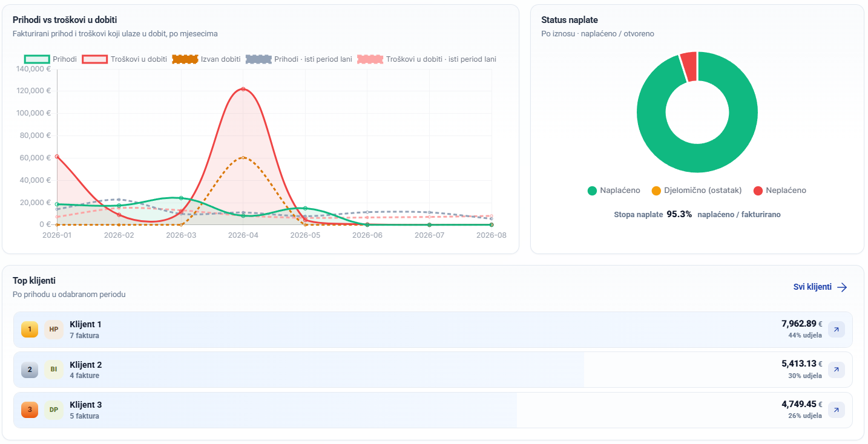This screenshot has height=444, width=868.
Task: Toggle Naplaćeno legend item in donut chart
Action: (614, 191)
